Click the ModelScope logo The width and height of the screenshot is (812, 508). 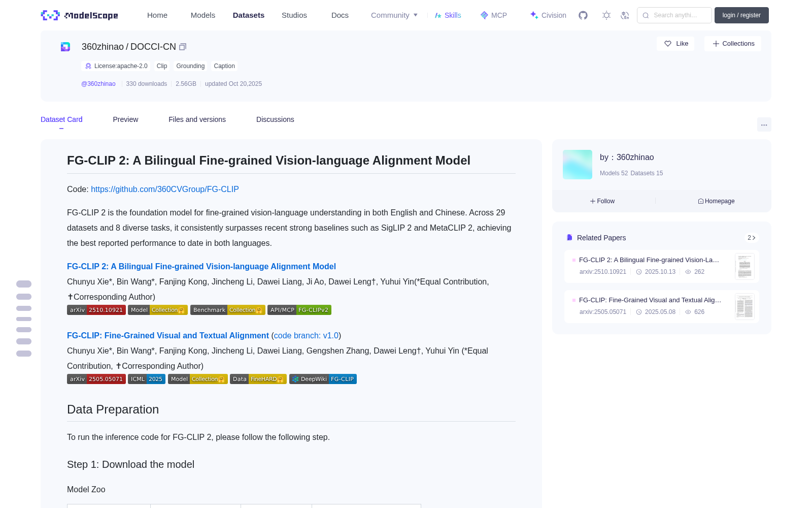79,15
